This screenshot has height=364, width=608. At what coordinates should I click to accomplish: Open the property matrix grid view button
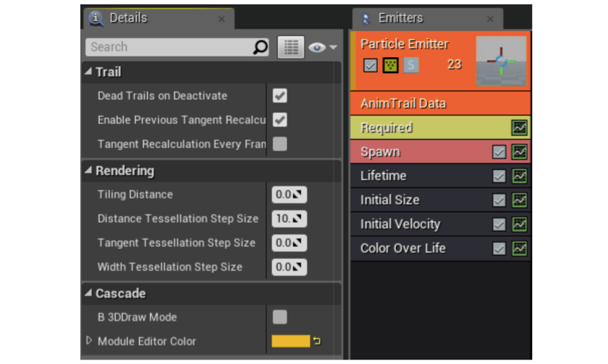click(x=291, y=48)
